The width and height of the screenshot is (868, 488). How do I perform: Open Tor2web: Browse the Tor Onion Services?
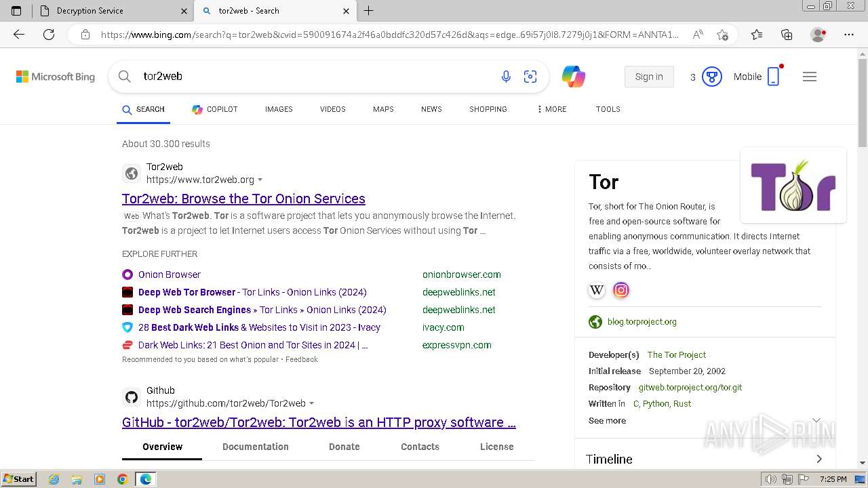(243, 199)
